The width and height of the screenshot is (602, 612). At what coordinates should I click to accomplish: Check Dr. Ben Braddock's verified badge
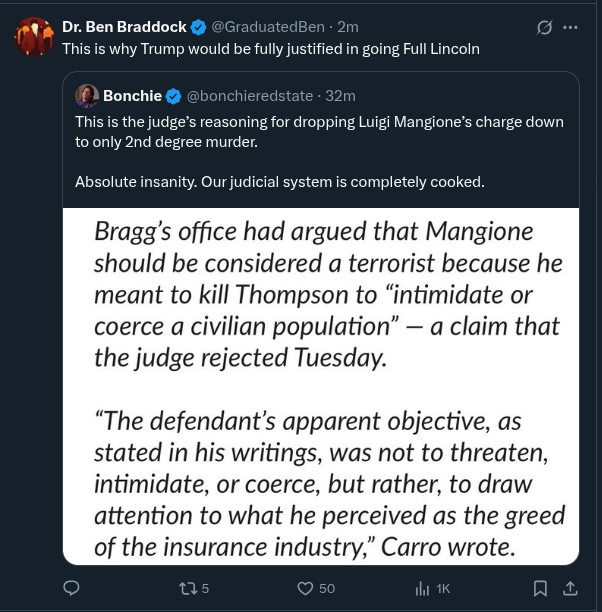pyautogui.click(x=199, y=27)
